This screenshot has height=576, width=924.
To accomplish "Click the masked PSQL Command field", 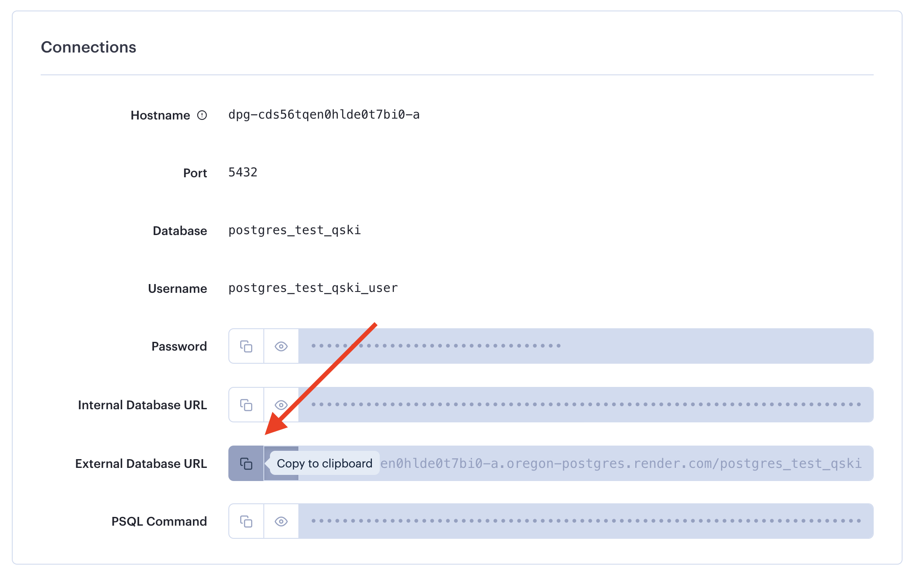I will click(x=586, y=521).
